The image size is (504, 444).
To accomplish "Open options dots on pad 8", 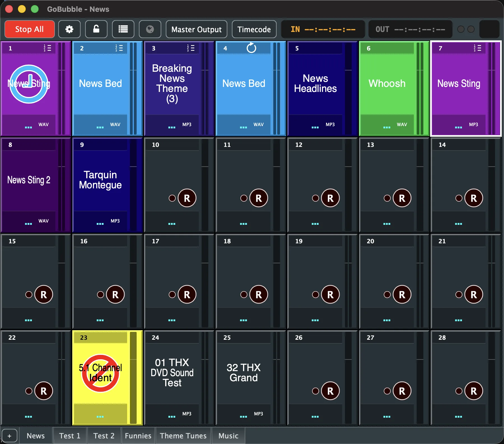I will [x=28, y=224].
